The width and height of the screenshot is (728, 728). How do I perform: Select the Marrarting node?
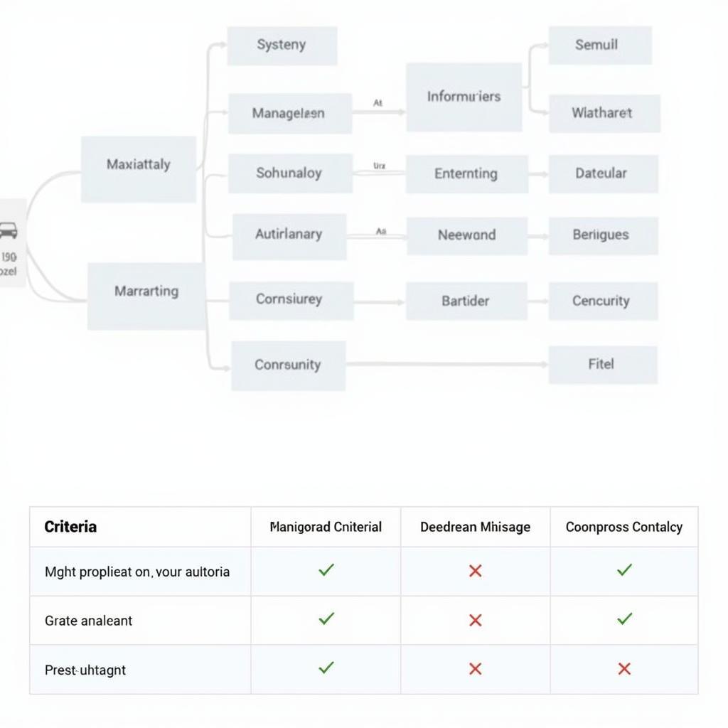[x=146, y=295]
